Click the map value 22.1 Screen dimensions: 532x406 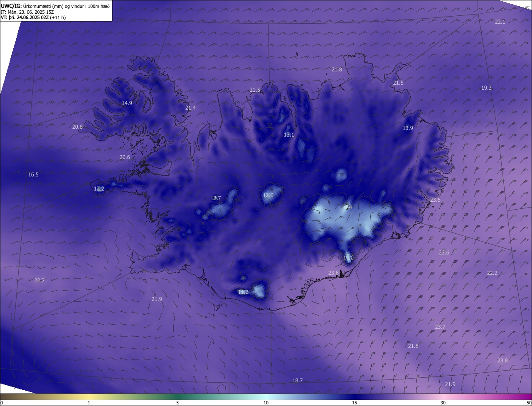tap(500, 22)
